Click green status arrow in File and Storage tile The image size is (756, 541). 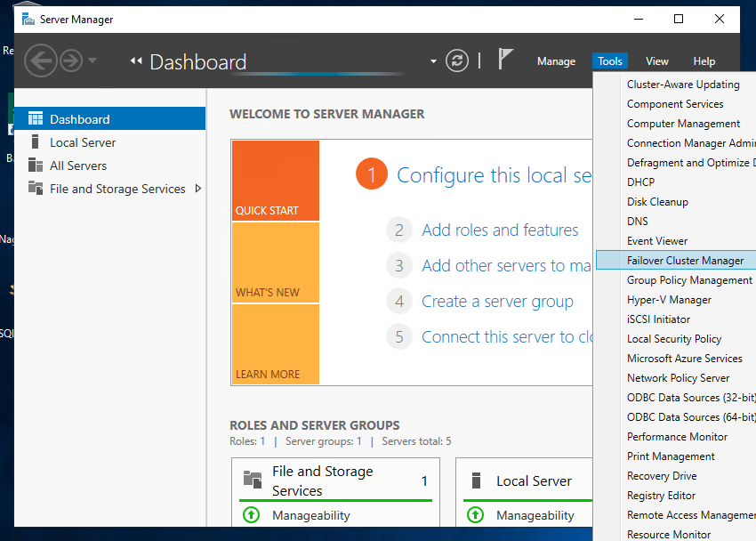(251, 515)
